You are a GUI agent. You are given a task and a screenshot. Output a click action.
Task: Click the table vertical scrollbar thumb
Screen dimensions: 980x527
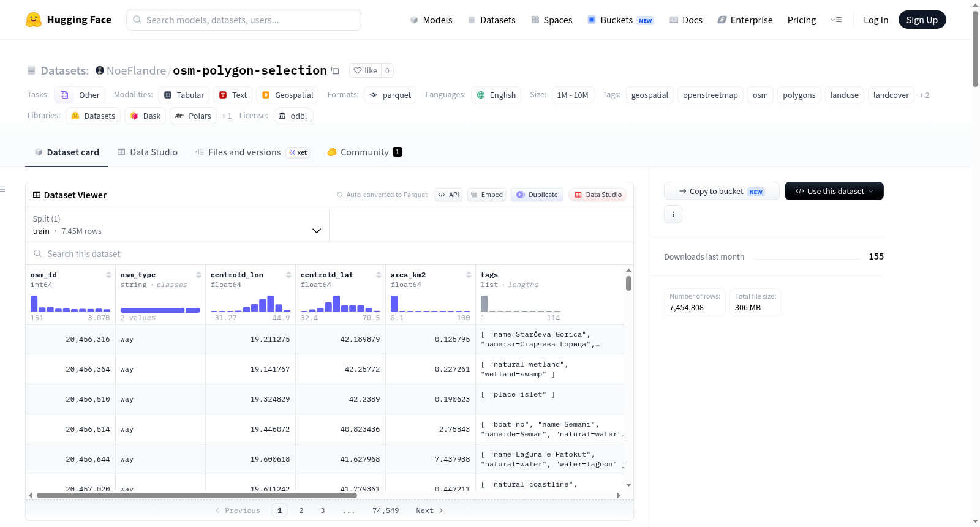[x=628, y=283]
